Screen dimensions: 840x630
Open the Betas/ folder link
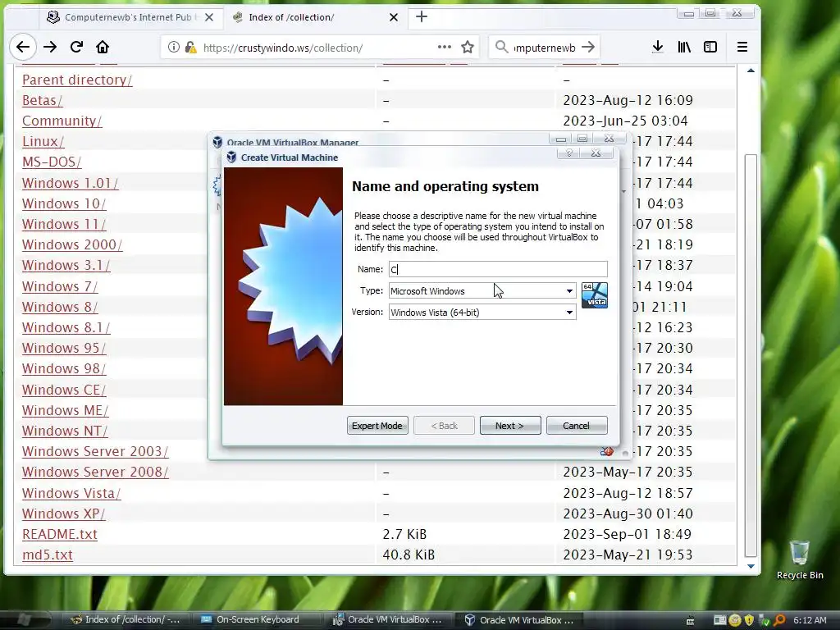tap(43, 100)
